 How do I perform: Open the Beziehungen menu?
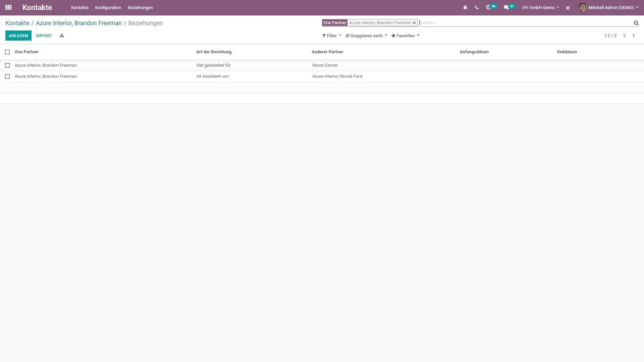click(x=140, y=7)
